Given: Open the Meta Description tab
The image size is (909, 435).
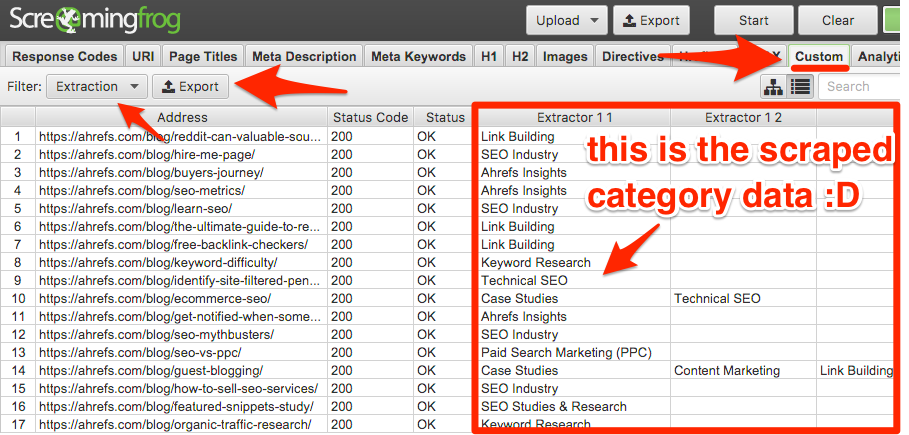Looking at the screenshot, I should pos(304,57).
